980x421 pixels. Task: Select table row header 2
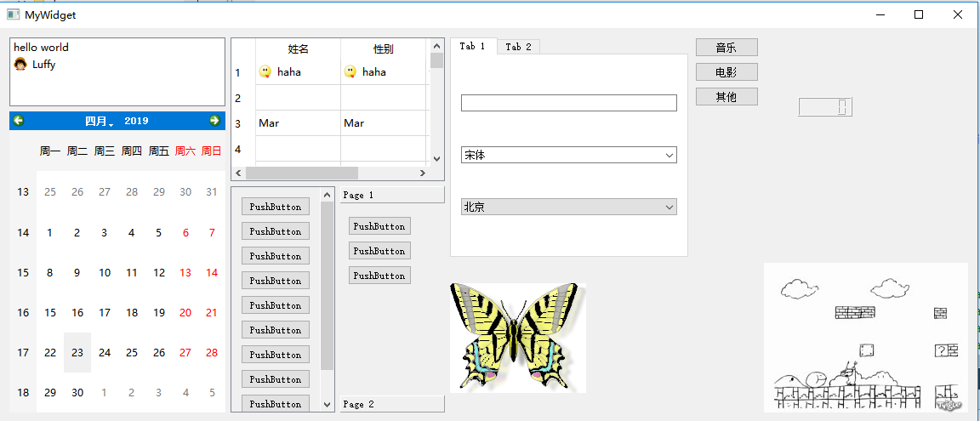click(x=243, y=98)
